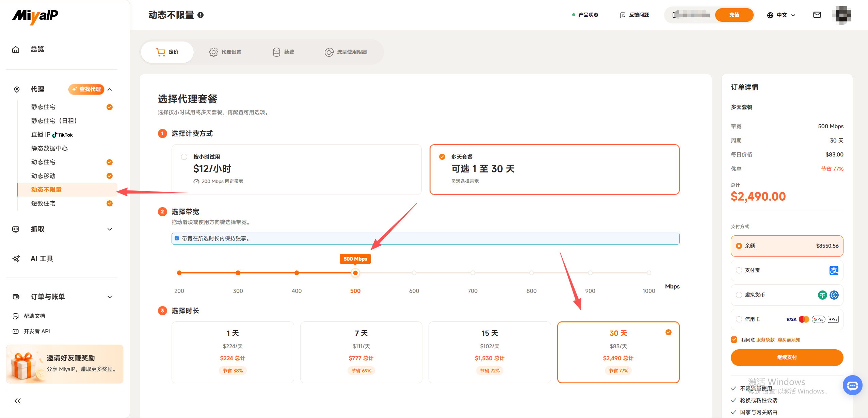The width and height of the screenshot is (868, 418).
Task: Click the Apple Pay logo
Action: click(833, 319)
